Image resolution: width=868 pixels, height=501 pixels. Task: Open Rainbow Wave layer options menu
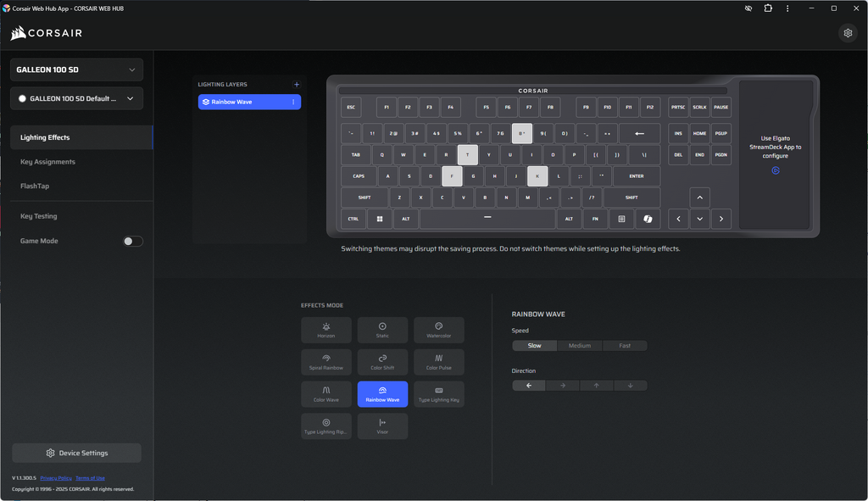coord(293,103)
